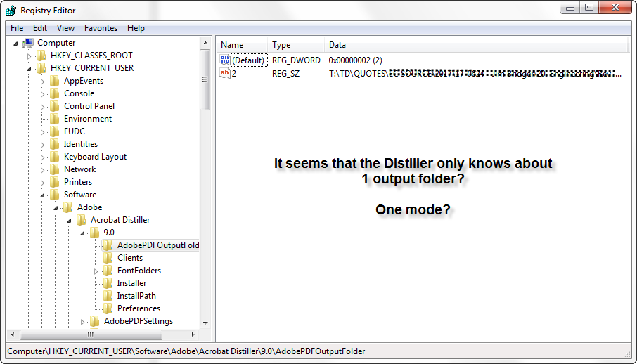Click the AdobePDFSettings folder icon
The height and width of the screenshot is (364, 637).
pos(94,321)
